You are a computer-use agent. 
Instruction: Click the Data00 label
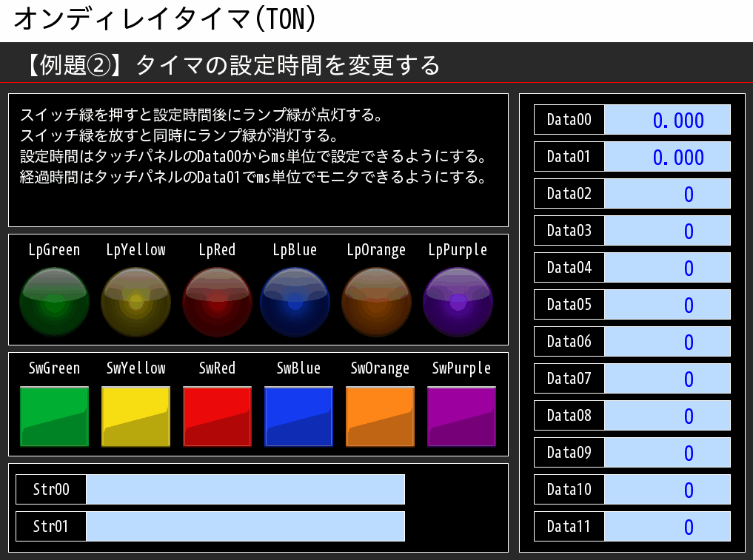(569, 120)
